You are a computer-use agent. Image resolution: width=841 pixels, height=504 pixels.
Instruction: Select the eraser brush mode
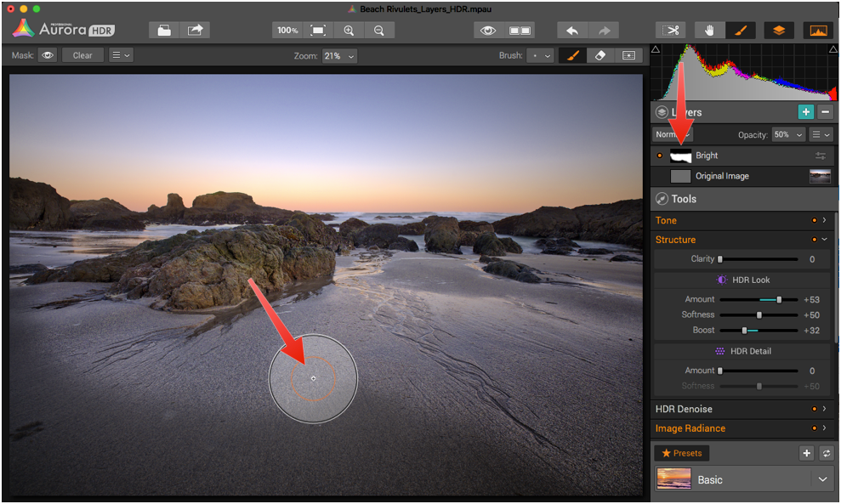click(599, 55)
